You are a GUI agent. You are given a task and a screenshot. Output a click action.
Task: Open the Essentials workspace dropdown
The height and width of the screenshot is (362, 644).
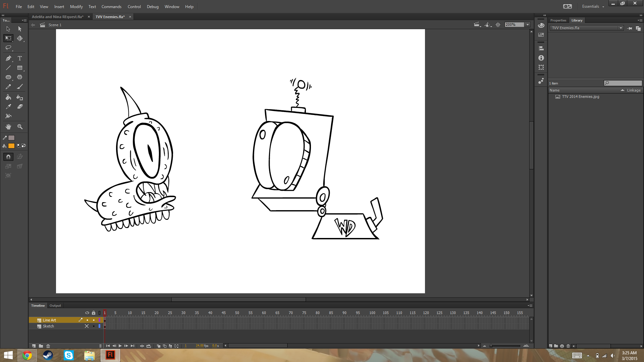tap(593, 6)
